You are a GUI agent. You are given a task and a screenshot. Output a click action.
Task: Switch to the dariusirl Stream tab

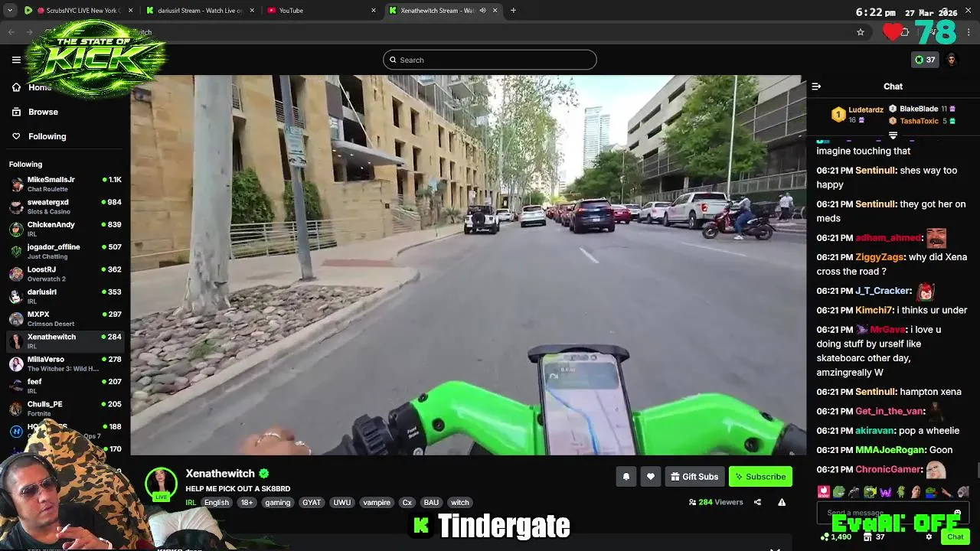[199, 11]
